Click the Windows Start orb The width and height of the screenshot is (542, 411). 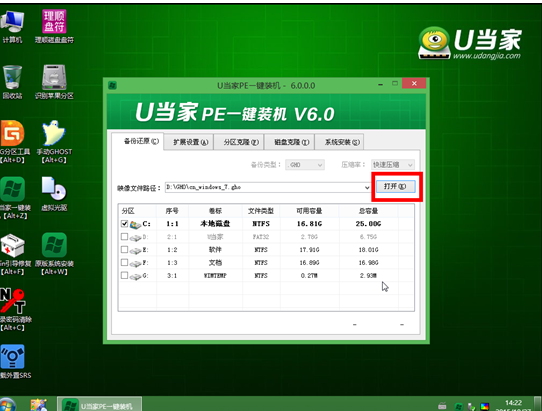pos(8,405)
